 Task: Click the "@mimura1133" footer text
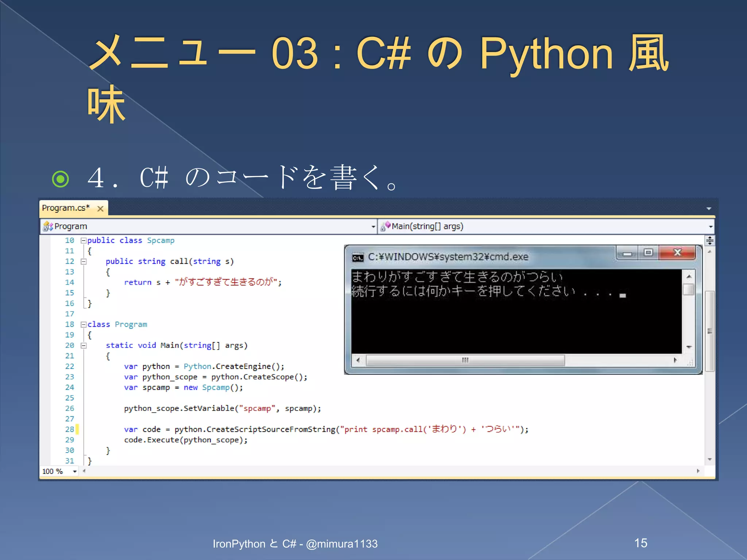342,544
